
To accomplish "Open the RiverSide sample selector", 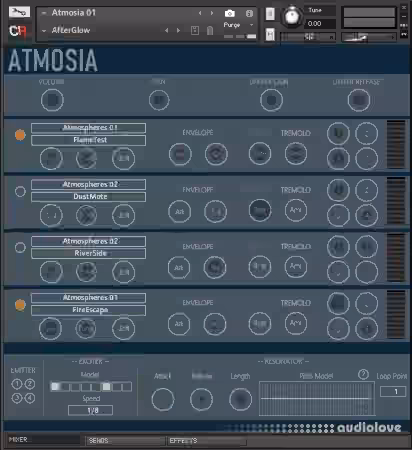I will (88, 253).
